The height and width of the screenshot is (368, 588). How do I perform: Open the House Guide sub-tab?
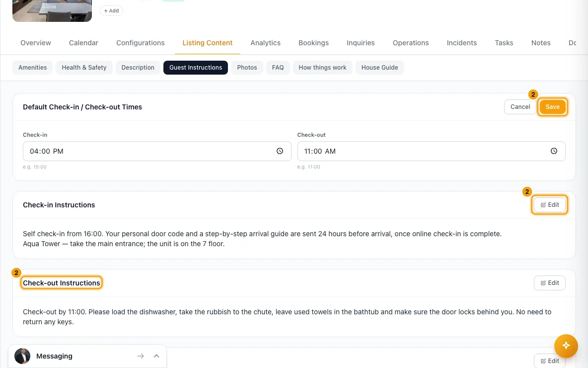coord(379,68)
